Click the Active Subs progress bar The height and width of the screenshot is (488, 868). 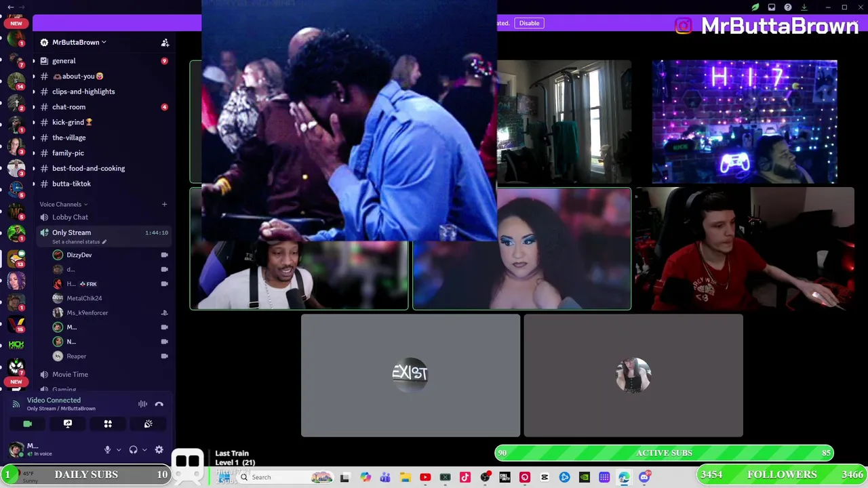point(665,453)
